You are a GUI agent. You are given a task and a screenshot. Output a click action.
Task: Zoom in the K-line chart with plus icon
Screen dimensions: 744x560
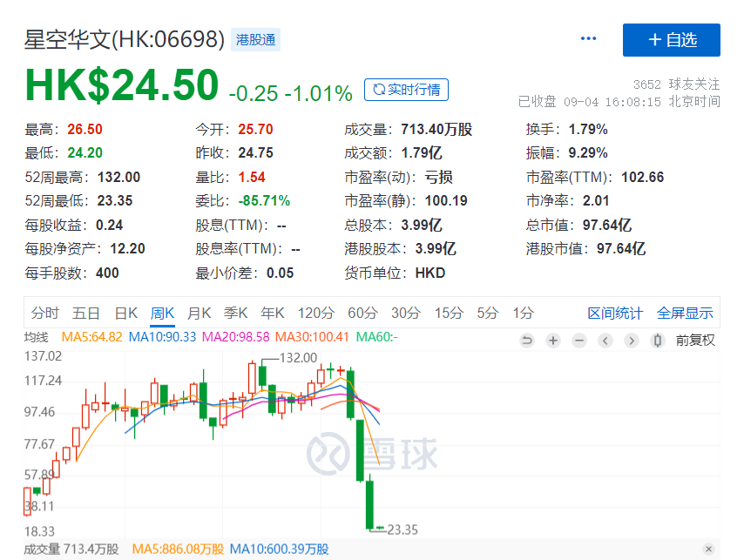(x=552, y=341)
